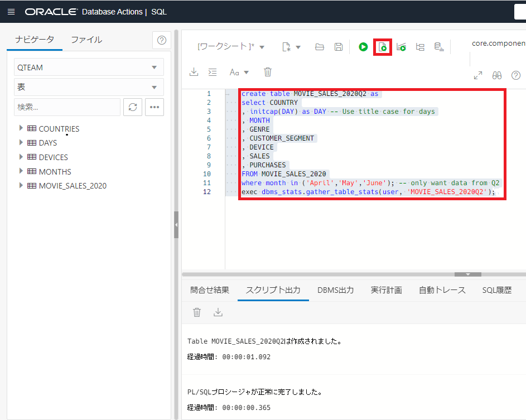Viewport: 526px width, 420px height.
Task: Clear editor with trash icon
Action: click(x=268, y=72)
